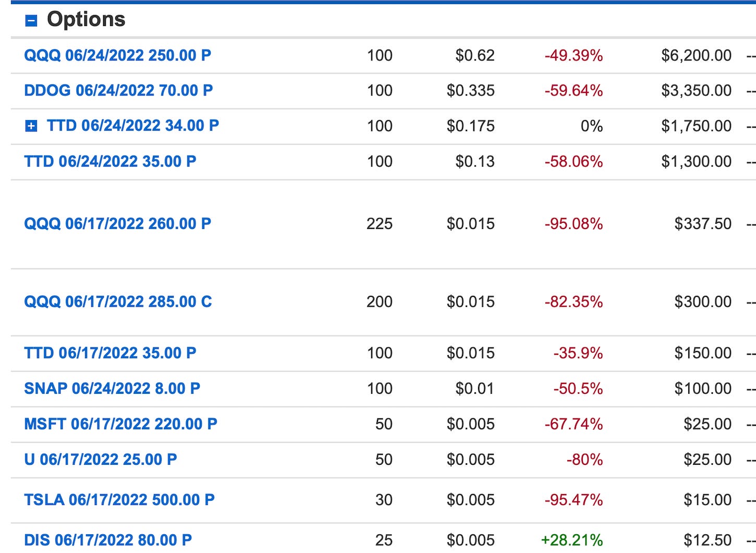This screenshot has height=553, width=756.
Task: Select the 0% change value
Action: (592, 126)
